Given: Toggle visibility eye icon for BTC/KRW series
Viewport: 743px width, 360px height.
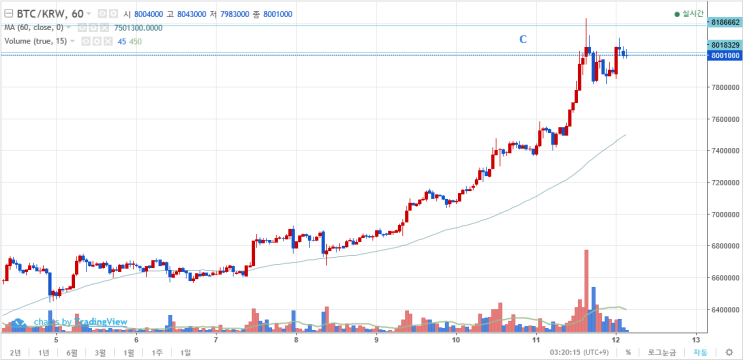Looking at the screenshot, I should 102,14.
